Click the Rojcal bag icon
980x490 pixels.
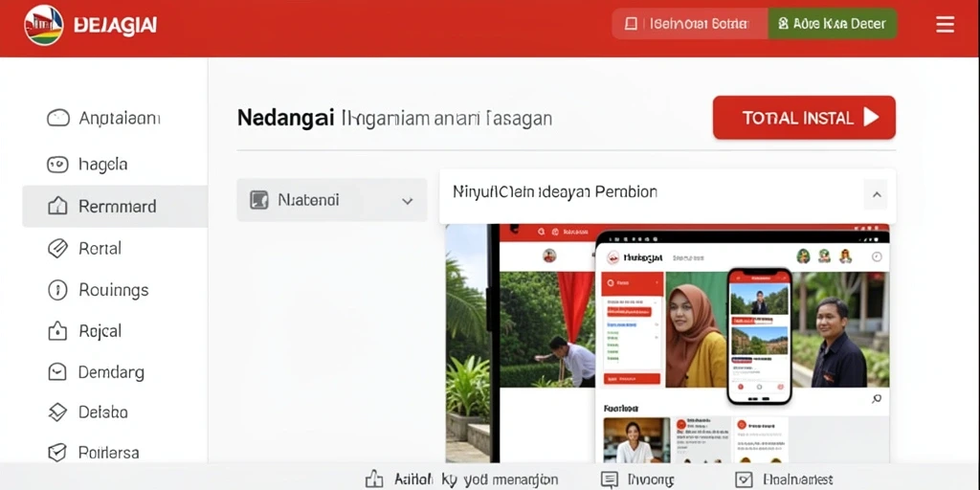coord(57,330)
